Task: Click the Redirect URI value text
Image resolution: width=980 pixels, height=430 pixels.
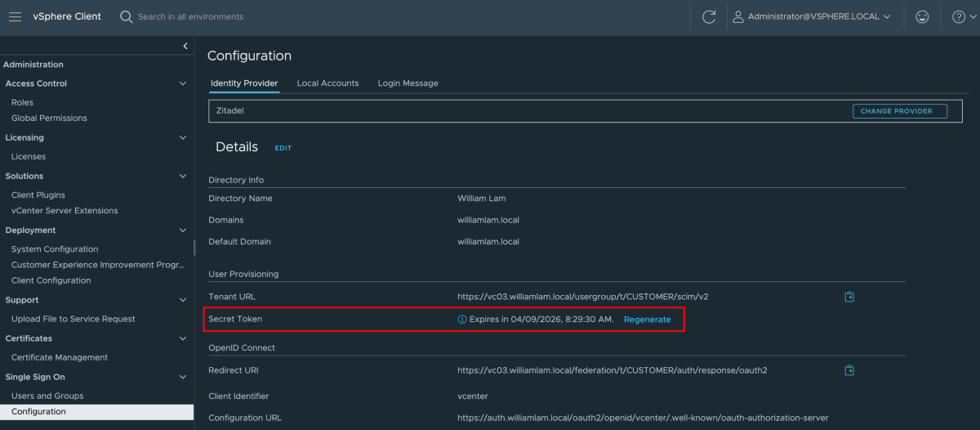Action: [x=612, y=370]
